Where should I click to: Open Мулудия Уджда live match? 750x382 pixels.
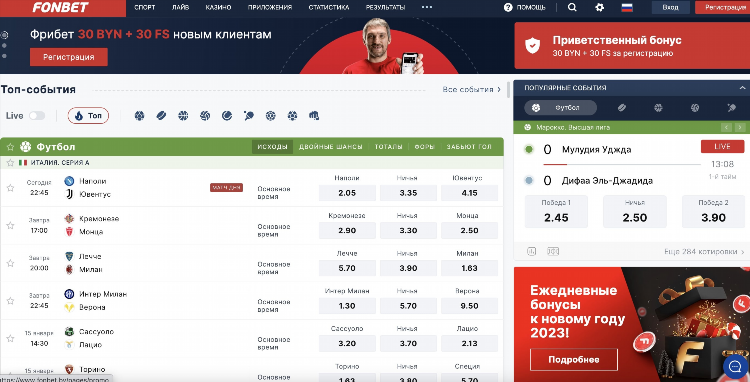click(596, 150)
